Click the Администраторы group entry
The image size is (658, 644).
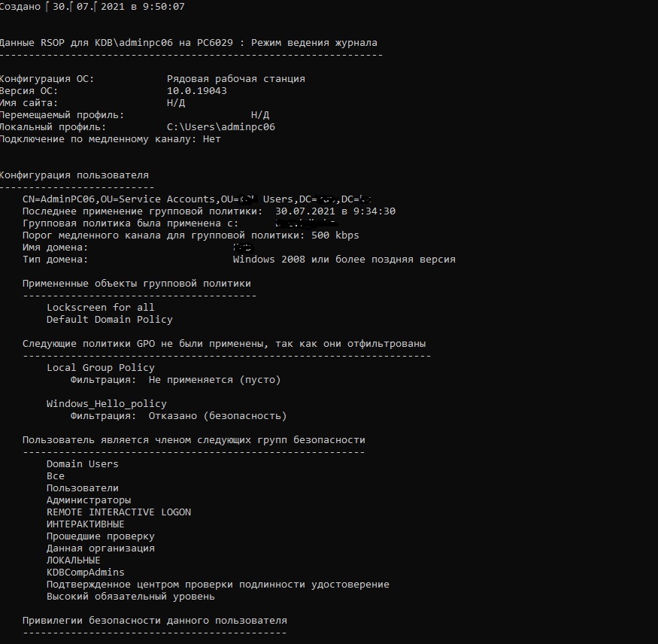(x=89, y=500)
